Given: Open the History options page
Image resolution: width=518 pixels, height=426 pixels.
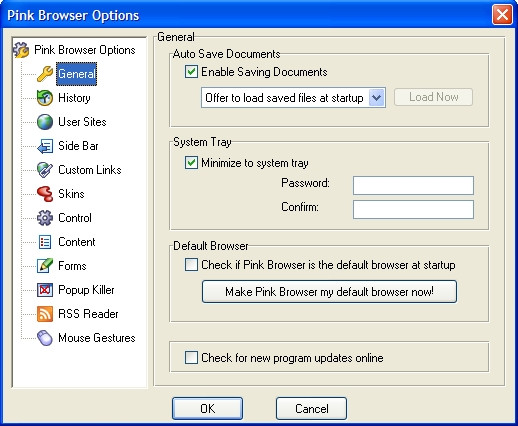Looking at the screenshot, I should click(74, 98).
